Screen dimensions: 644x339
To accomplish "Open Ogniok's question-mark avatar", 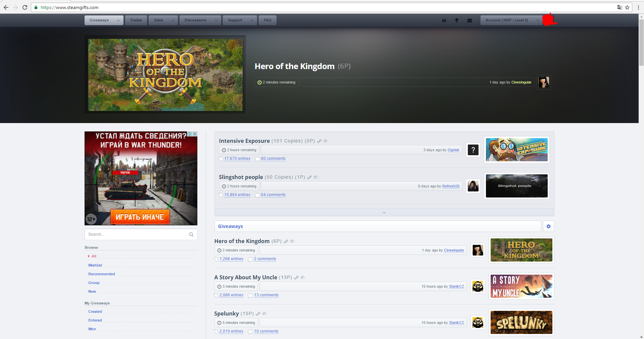I will click(x=473, y=150).
